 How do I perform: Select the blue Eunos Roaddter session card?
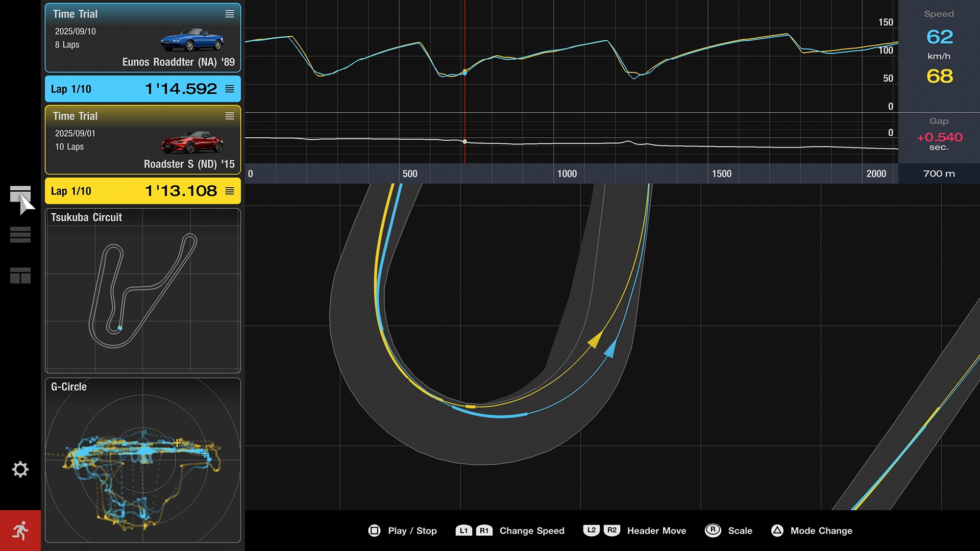143,38
